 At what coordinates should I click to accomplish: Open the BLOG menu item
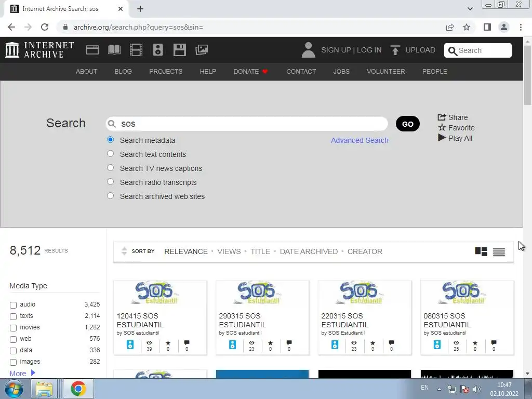tap(123, 72)
